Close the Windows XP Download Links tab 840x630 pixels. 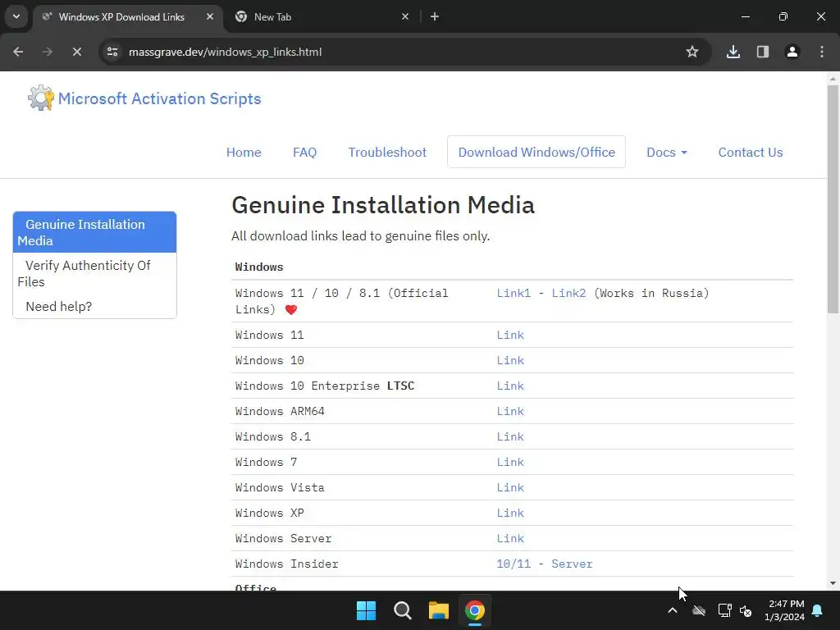(210, 16)
